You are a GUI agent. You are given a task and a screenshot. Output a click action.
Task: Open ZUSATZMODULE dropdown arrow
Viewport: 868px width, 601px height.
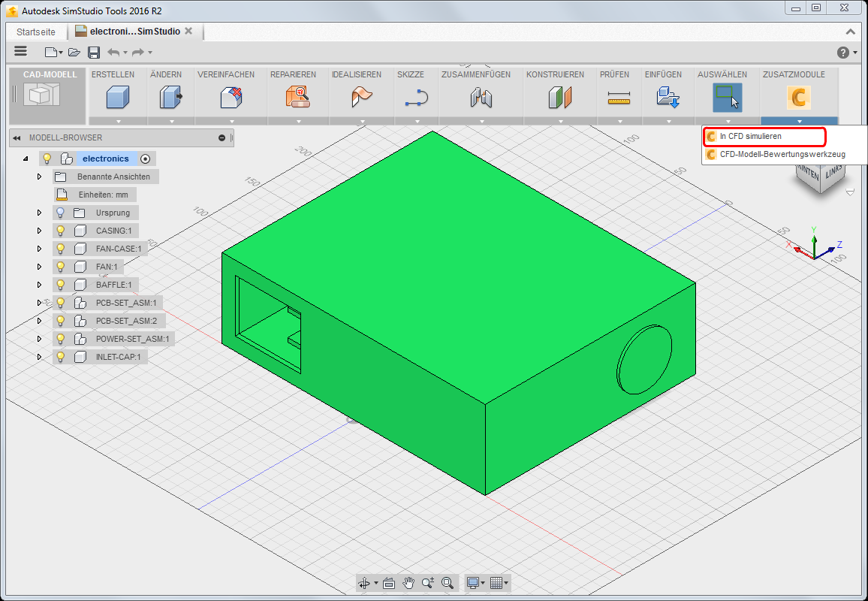(799, 121)
